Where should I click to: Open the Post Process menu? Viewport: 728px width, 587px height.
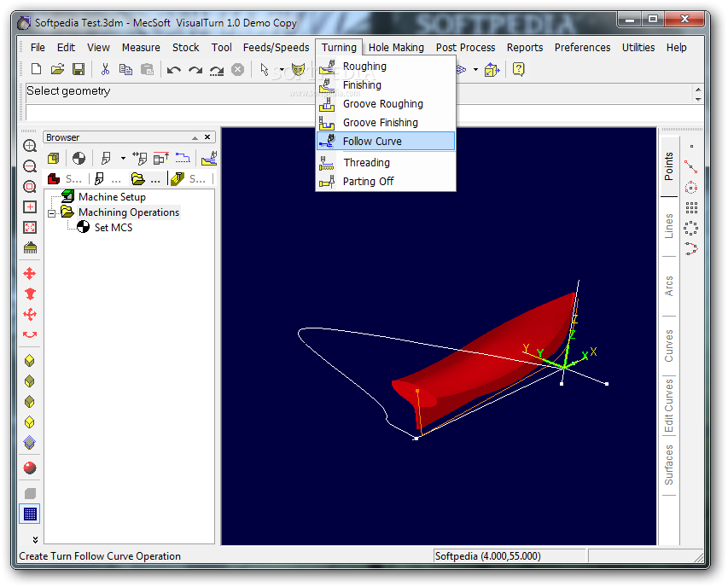pyautogui.click(x=465, y=48)
